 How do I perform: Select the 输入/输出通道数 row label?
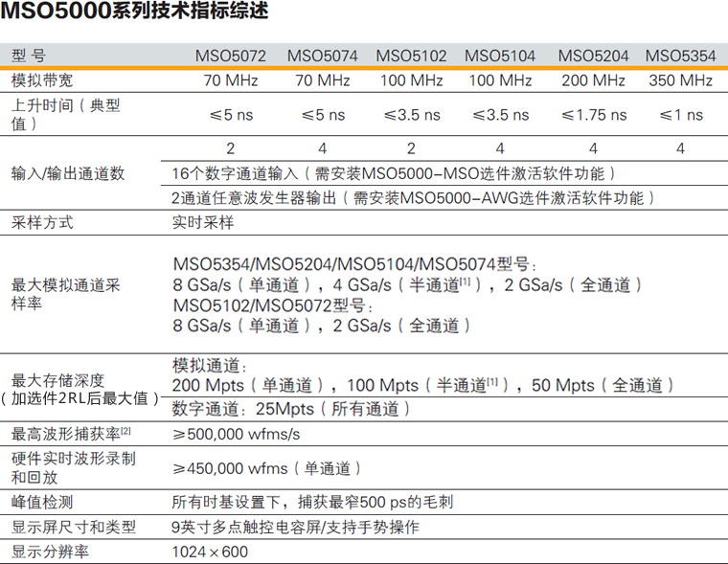68,173
